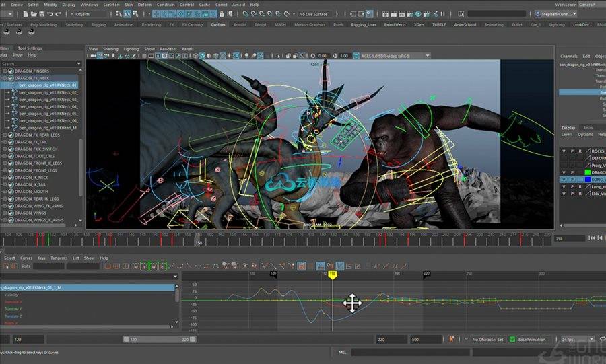This screenshot has width=606, height=364.
Task: Frame playback range in Graph Editor
Action: click(116, 266)
